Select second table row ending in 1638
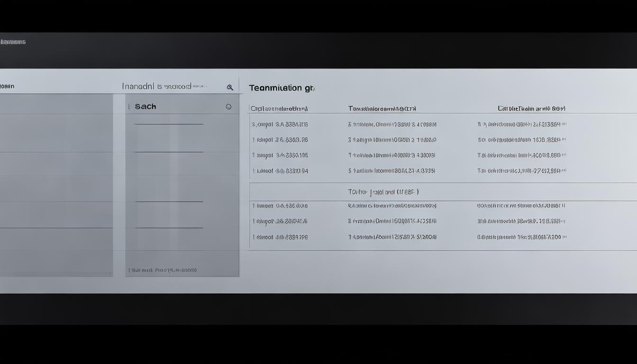Viewport: 637px width, 364px height. point(521,140)
